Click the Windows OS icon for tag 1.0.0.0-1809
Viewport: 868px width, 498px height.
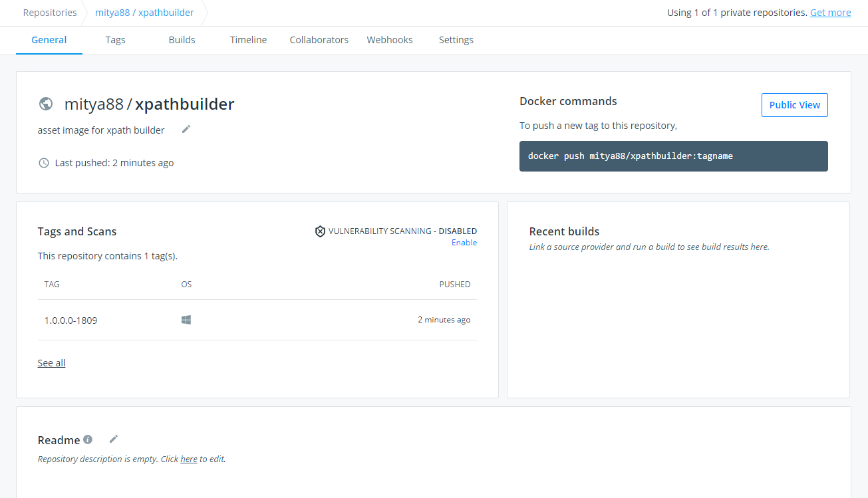coord(186,319)
